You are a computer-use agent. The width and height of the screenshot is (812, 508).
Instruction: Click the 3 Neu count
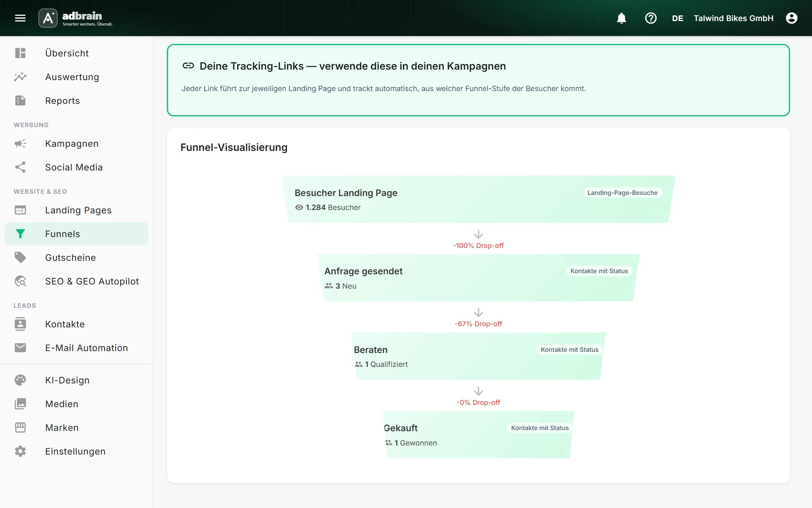click(x=341, y=286)
